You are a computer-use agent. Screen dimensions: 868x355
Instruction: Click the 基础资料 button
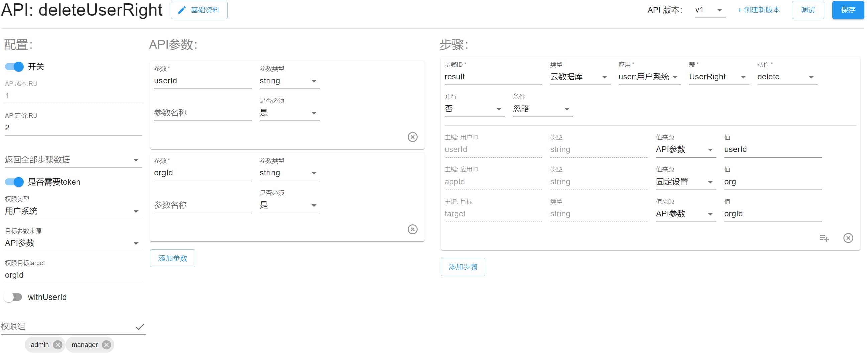[x=199, y=10]
